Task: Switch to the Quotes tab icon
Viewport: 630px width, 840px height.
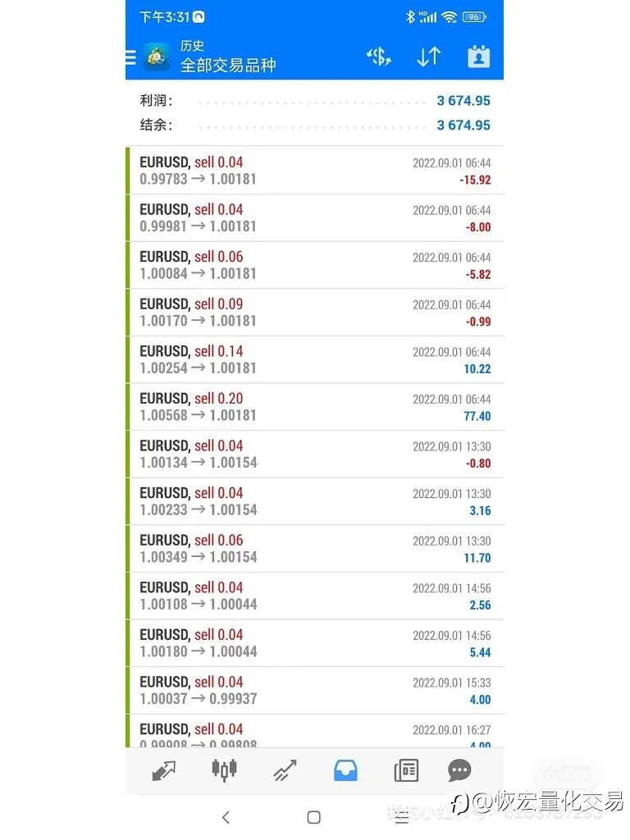Action: pyautogui.click(x=164, y=771)
